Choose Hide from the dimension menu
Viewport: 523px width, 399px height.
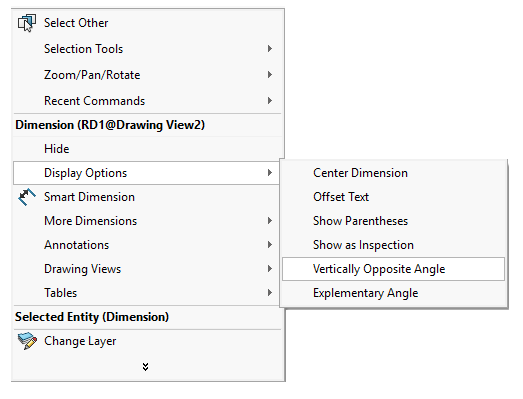point(147,149)
